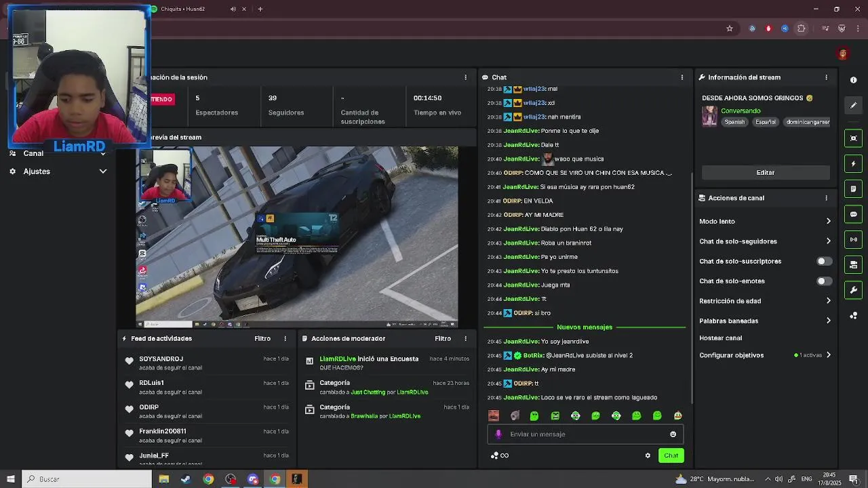Click the Buscar taskbar search box
868x488 pixels.
[87, 479]
